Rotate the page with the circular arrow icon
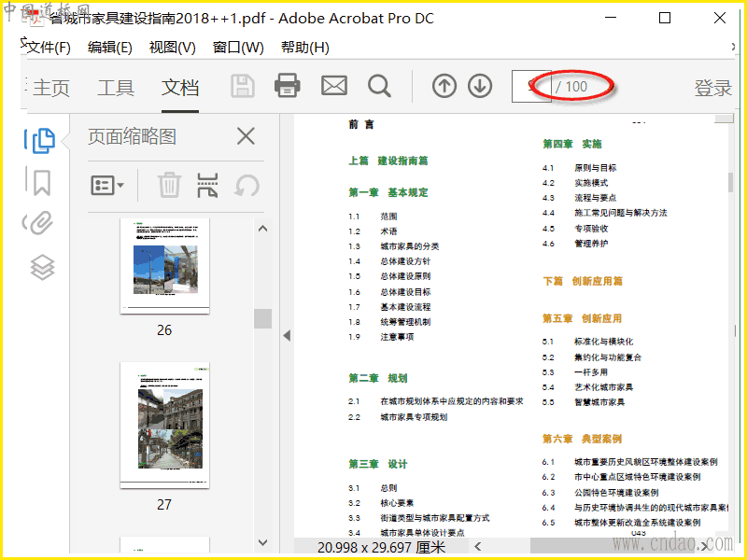The height and width of the screenshot is (560, 747). (x=247, y=186)
